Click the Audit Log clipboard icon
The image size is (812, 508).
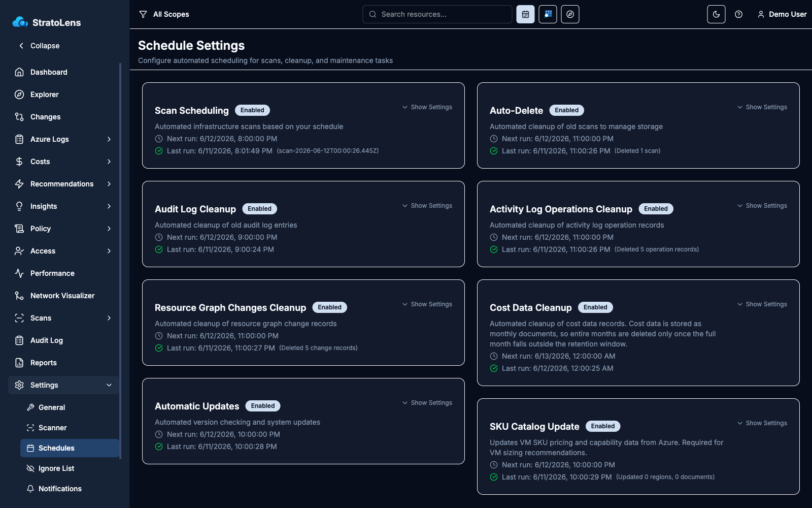(x=19, y=340)
